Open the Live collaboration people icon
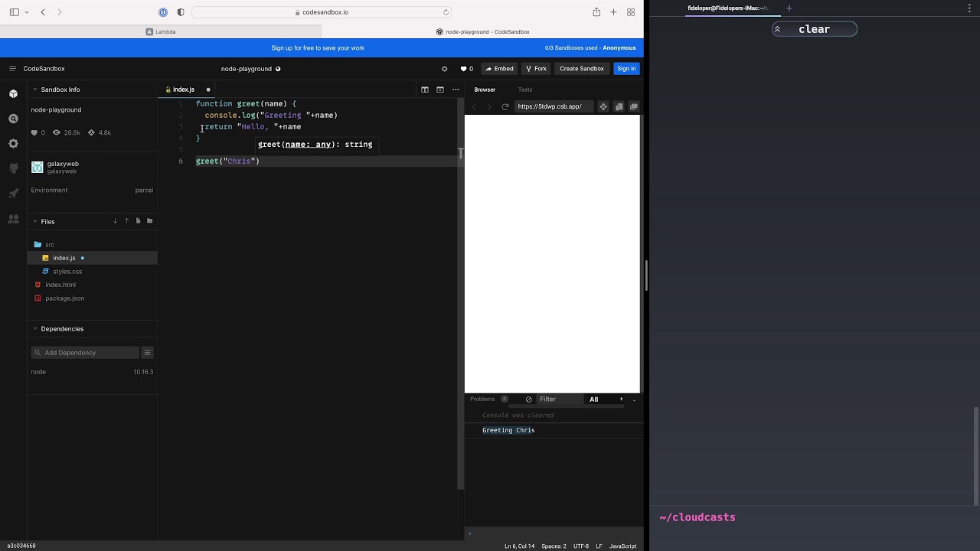The width and height of the screenshot is (980, 551). pos(13,219)
